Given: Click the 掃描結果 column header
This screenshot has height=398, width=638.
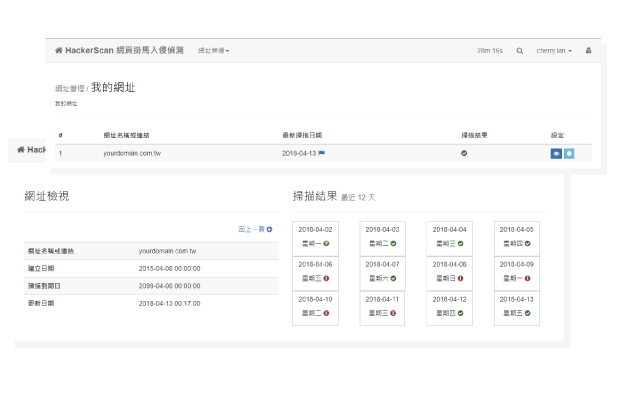Looking at the screenshot, I should click(x=474, y=135).
